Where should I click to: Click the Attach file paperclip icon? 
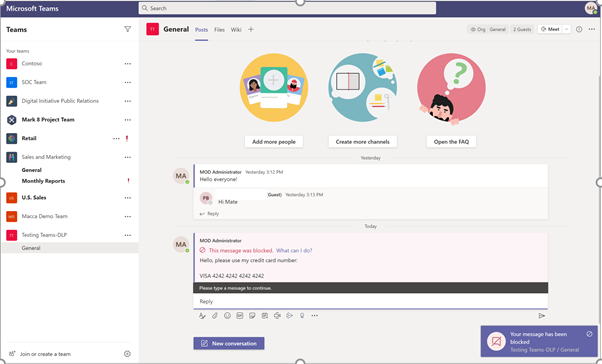pyautogui.click(x=215, y=316)
